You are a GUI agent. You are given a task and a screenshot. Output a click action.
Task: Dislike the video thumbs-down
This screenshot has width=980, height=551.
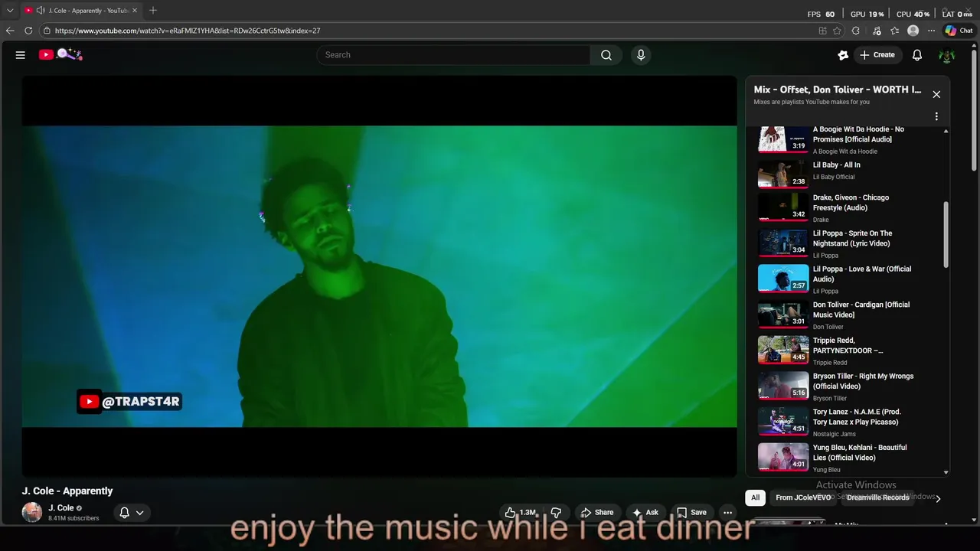557,513
